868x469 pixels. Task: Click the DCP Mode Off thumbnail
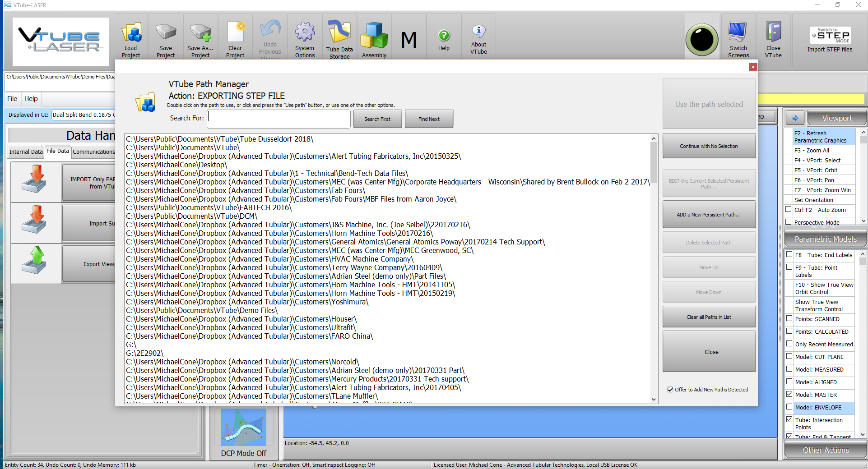click(x=244, y=428)
